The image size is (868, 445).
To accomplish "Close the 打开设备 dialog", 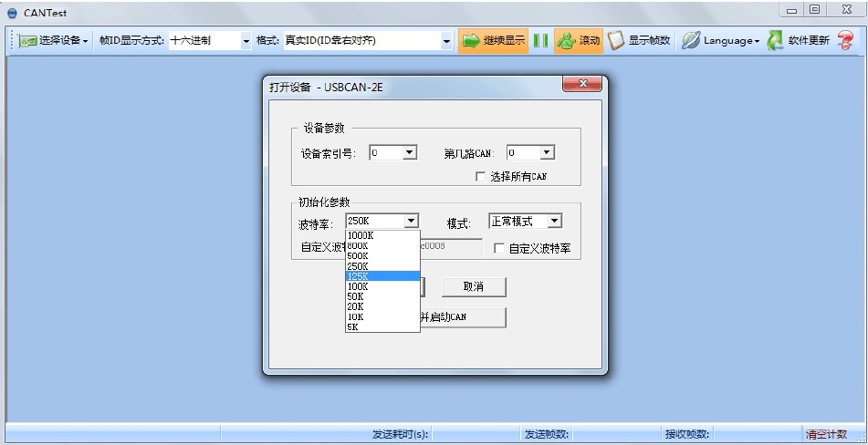I will [581, 84].
